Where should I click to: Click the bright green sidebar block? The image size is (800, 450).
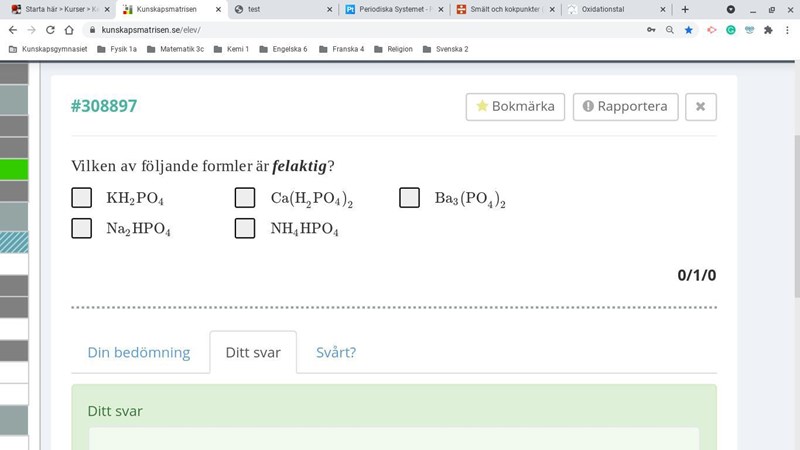pos(14,169)
